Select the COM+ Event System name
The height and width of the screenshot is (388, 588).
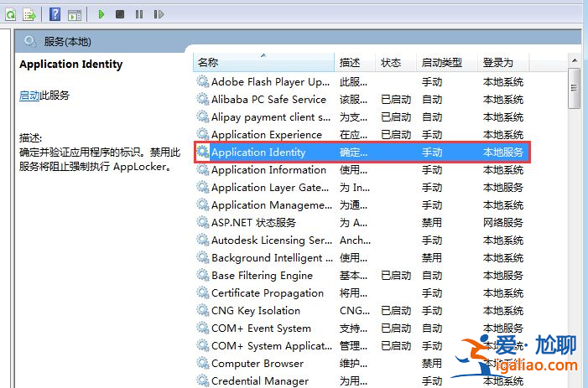click(261, 328)
